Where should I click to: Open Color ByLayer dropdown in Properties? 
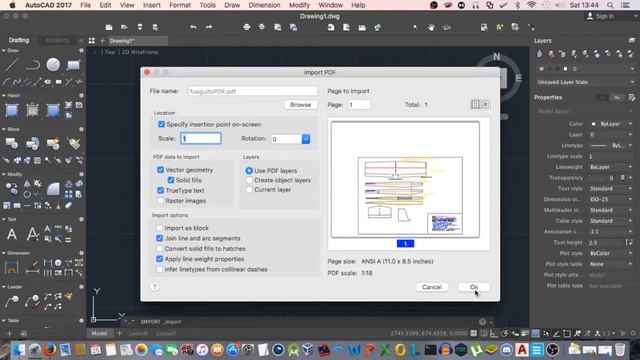tap(612, 124)
